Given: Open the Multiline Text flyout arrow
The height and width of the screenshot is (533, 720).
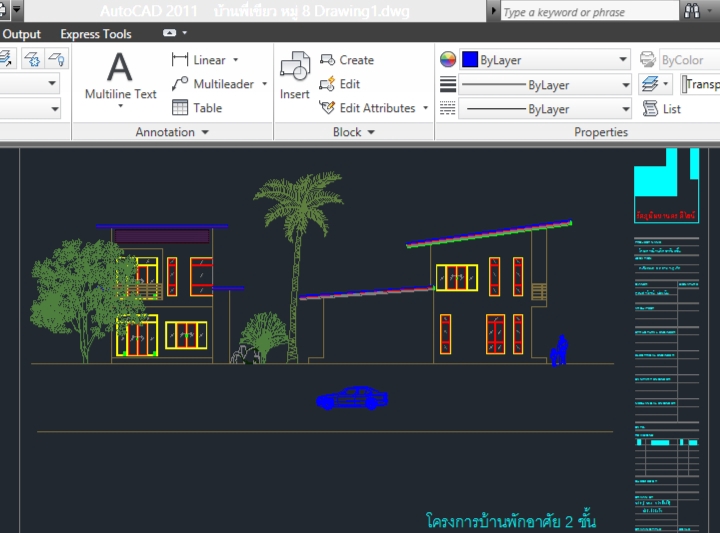Looking at the screenshot, I should (120, 106).
